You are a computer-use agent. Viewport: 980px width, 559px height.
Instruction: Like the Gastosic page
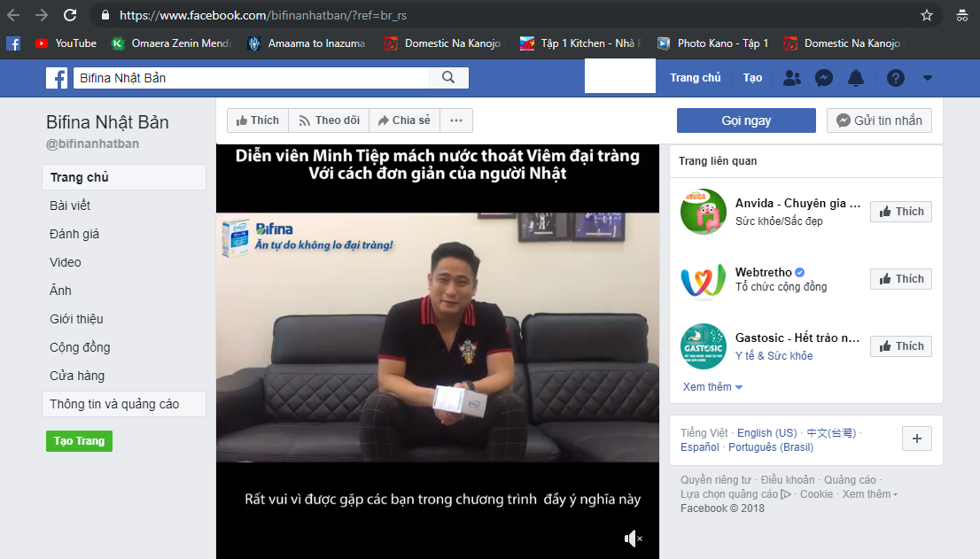pos(900,346)
